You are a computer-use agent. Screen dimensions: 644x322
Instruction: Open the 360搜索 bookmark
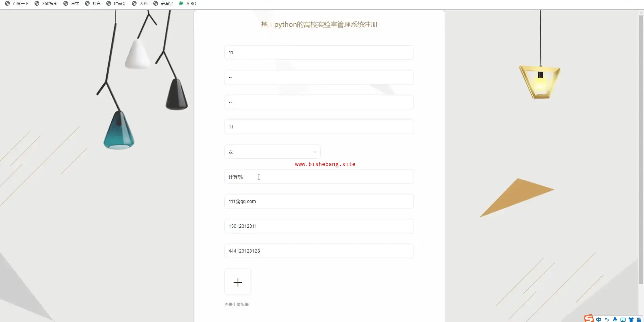click(x=46, y=3)
